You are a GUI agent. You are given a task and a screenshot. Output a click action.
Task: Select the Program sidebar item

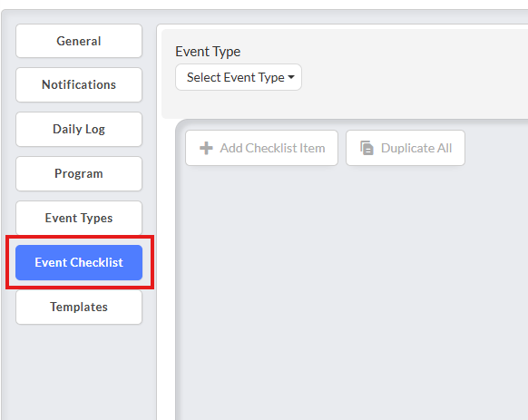point(79,173)
